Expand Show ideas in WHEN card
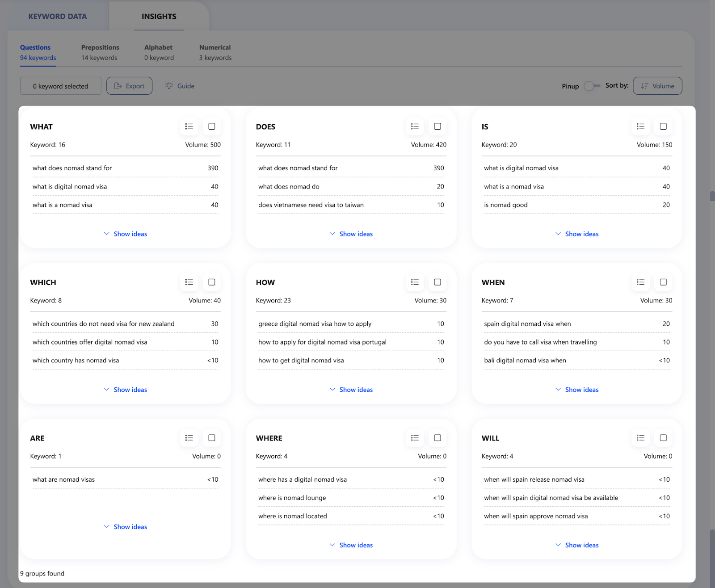Image resolution: width=715 pixels, height=588 pixels. [x=577, y=390]
